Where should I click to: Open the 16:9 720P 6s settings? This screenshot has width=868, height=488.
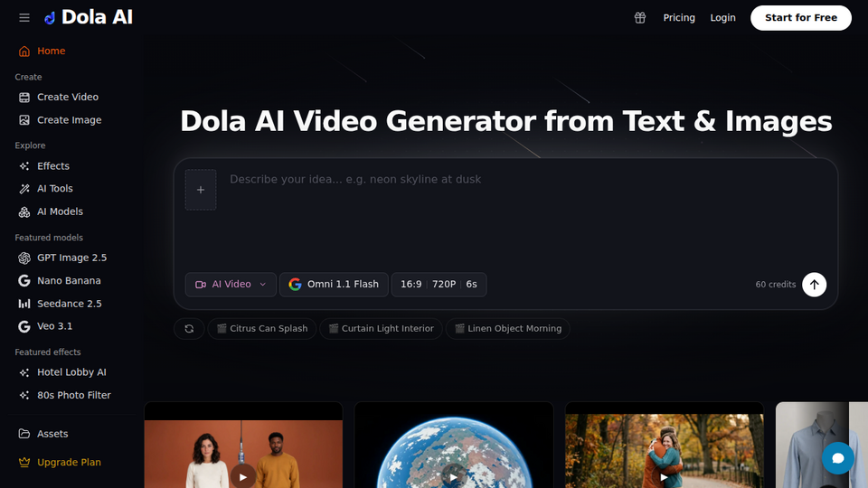pyautogui.click(x=439, y=285)
